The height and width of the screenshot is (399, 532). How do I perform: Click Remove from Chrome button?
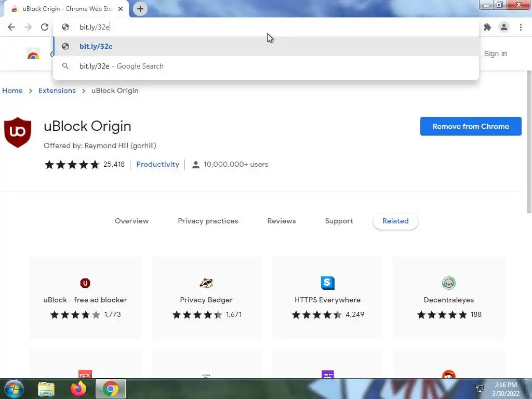471,126
